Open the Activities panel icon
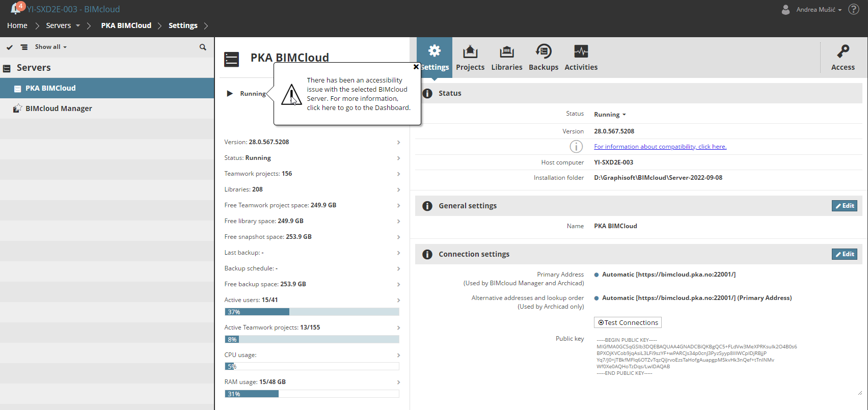 [x=581, y=52]
